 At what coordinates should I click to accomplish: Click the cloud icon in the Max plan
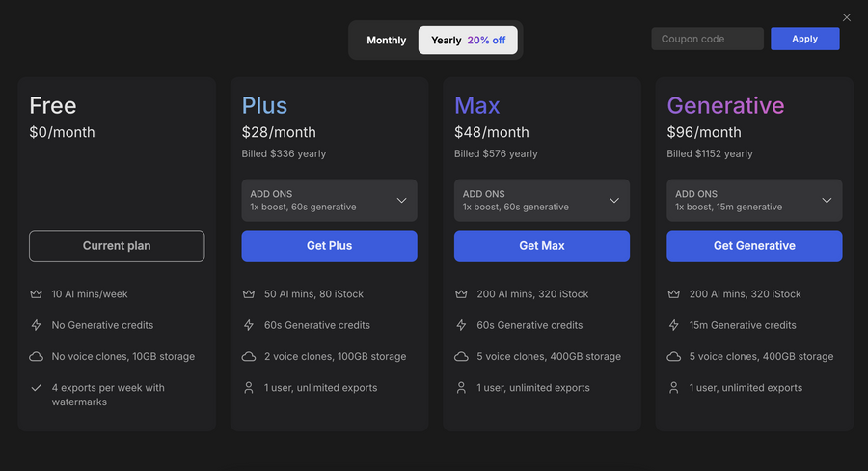[461, 357]
